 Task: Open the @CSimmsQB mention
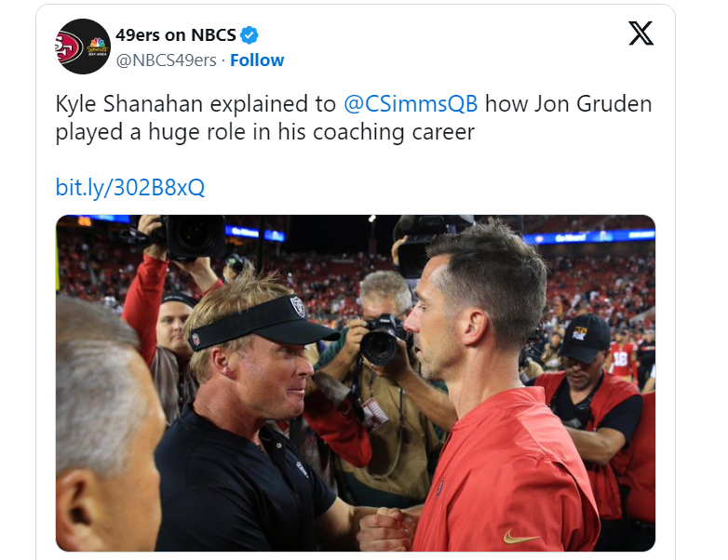pyautogui.click(x=411, y=103)
